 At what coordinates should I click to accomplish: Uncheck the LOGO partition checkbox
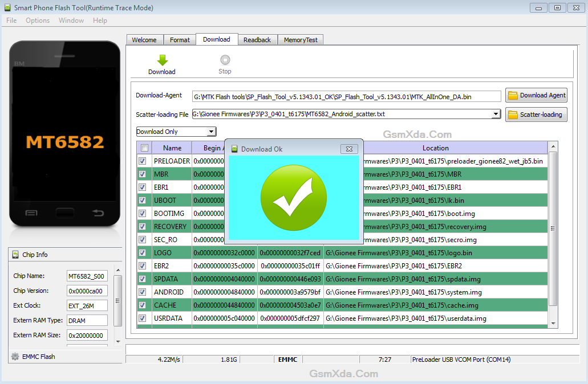click(143, 253)
